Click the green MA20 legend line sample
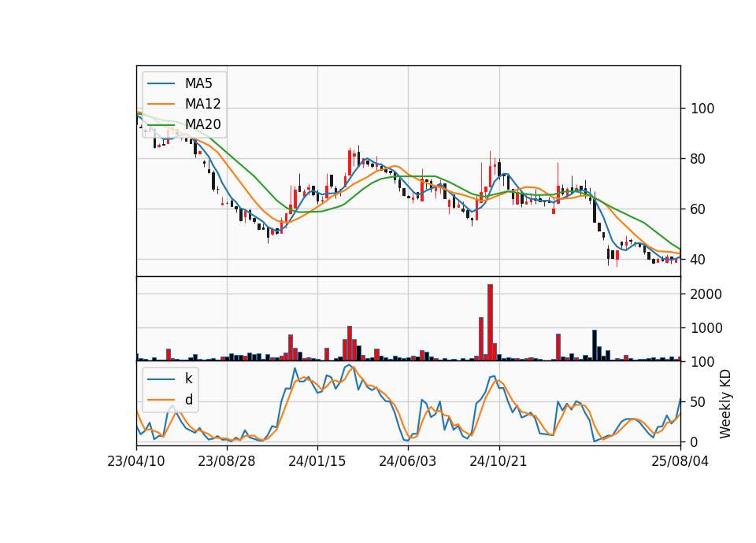Screen dimensions: 756x543 161,124
